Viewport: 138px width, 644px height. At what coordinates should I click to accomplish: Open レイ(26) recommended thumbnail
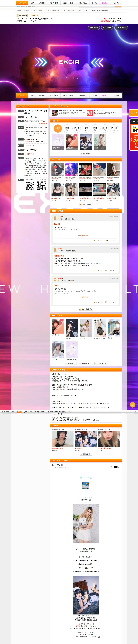[58, 349]
